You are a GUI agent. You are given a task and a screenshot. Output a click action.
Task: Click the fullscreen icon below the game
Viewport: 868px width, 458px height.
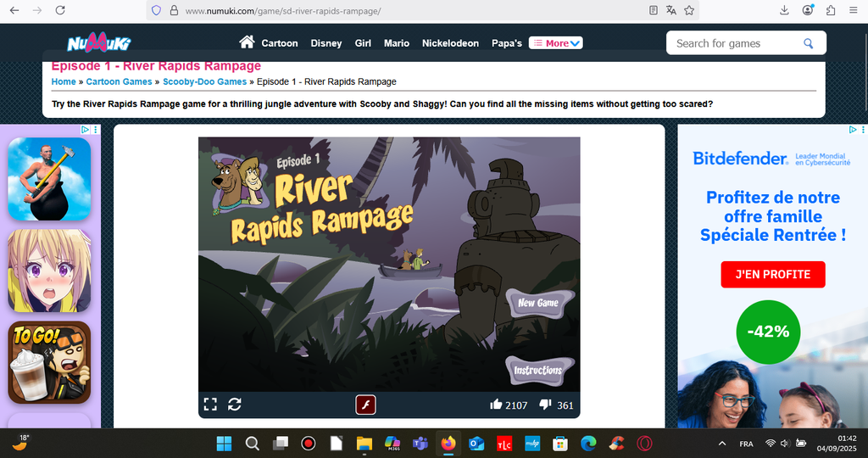pos(210,405)
